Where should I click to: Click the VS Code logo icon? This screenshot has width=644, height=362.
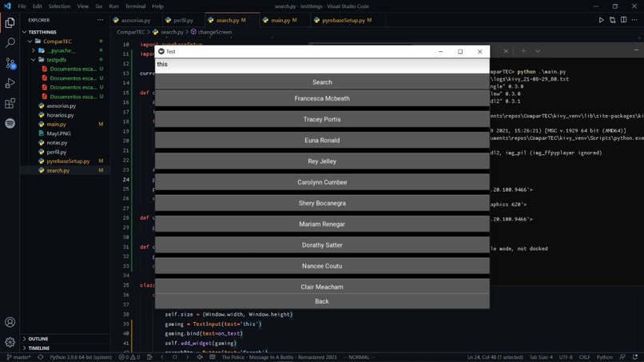point(7,6)
